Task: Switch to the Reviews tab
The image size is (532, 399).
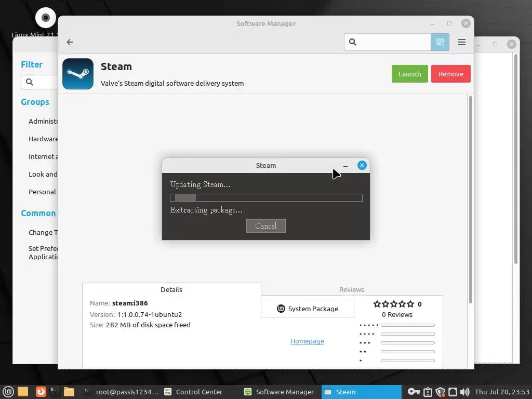Action: click(352, 289)
